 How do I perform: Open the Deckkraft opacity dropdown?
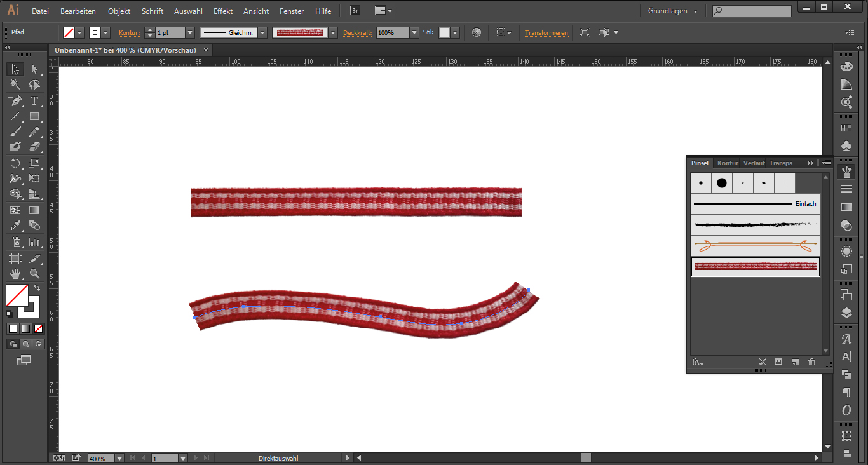(x=414, y=32)
